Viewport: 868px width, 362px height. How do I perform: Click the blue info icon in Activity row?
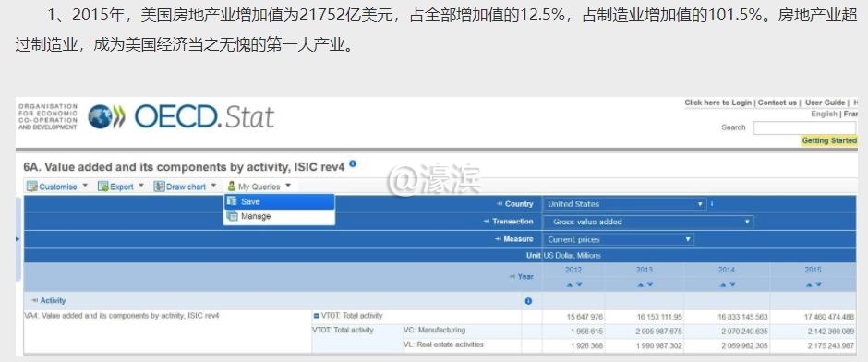point(528,301)
